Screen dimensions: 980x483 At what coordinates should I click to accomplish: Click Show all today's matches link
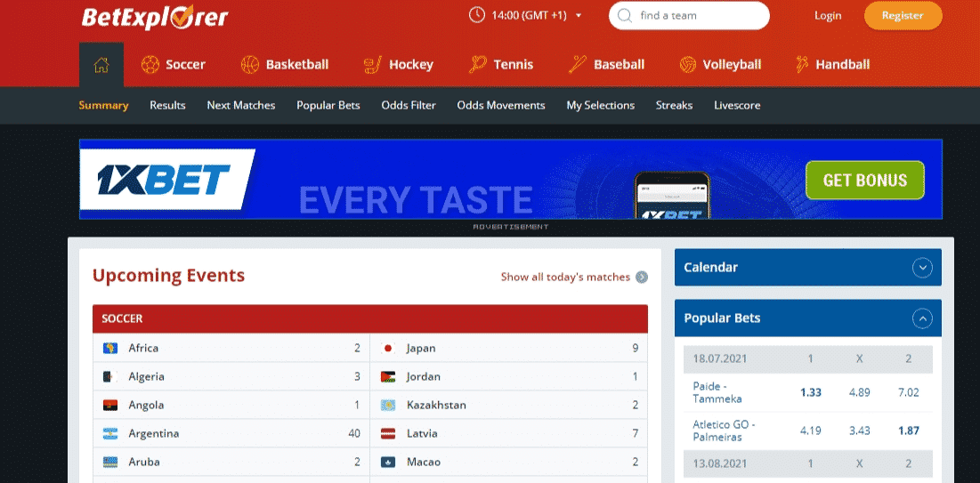pyautogui.click(x=565, y=277)
